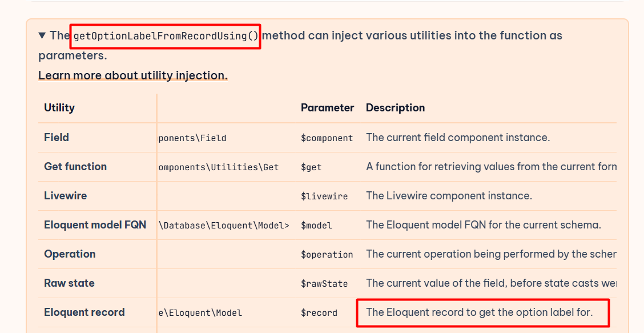Click the $record parameter code

click(319, 313)
